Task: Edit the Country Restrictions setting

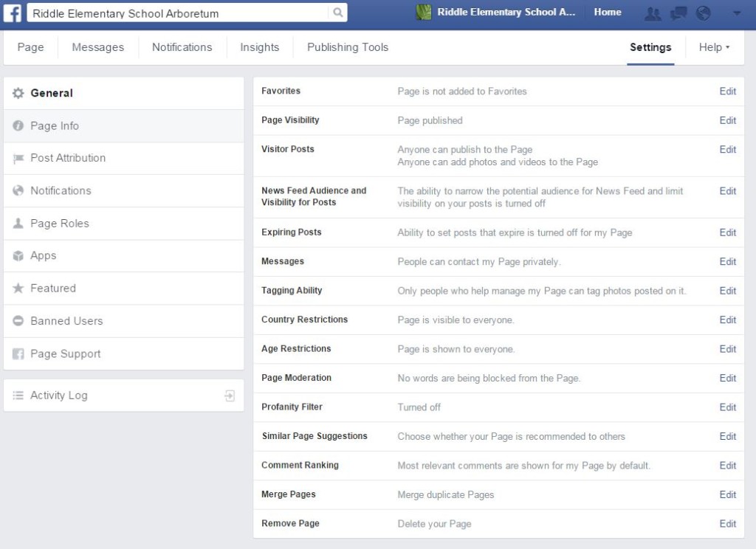Action: pos(727,320)
